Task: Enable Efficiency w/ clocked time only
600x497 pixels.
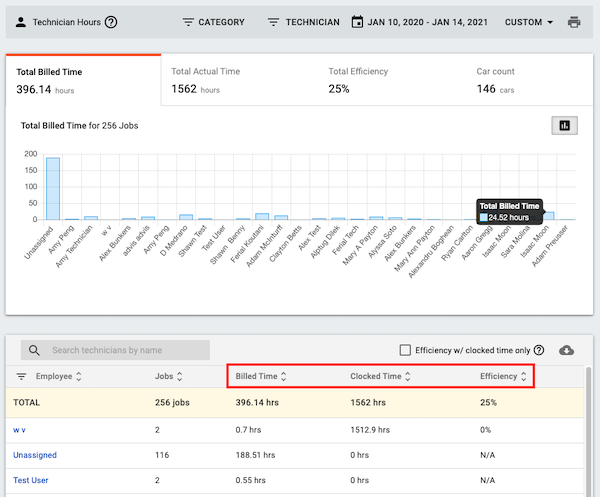Action: pos(405,350)
